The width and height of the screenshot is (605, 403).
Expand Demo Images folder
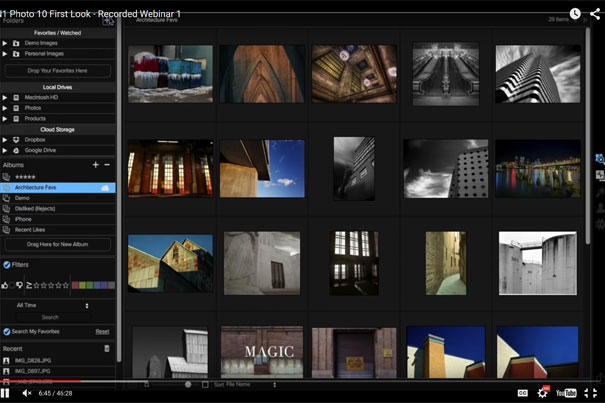pos(5,43)
